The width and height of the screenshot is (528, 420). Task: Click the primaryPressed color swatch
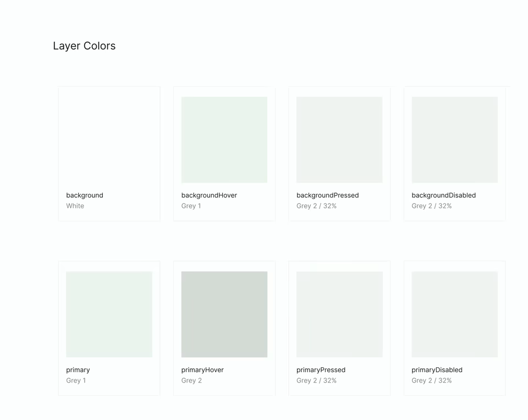(x=339, y=314)
